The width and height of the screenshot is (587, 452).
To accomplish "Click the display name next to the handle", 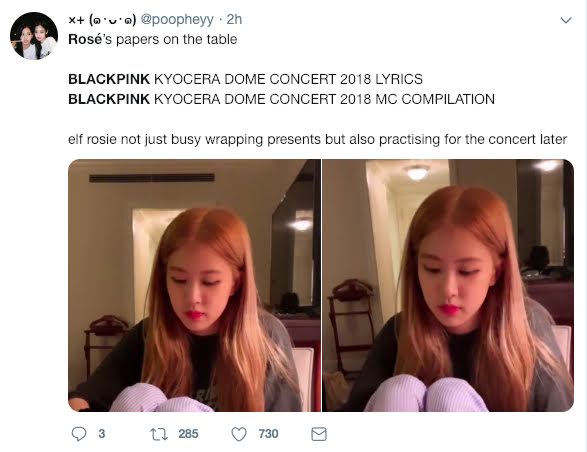I will [x=102, y=19].
